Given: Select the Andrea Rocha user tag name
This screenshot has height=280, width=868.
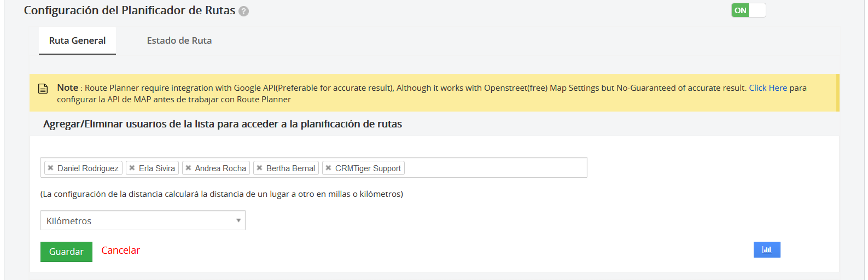Looking at the screenshot, I should (220, 168).
